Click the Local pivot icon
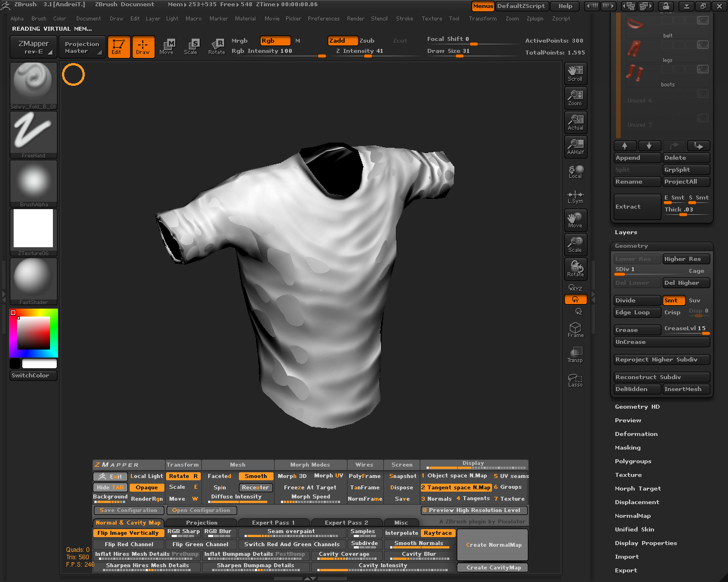Viewport: 728px width, 582px height. point(575,171)
